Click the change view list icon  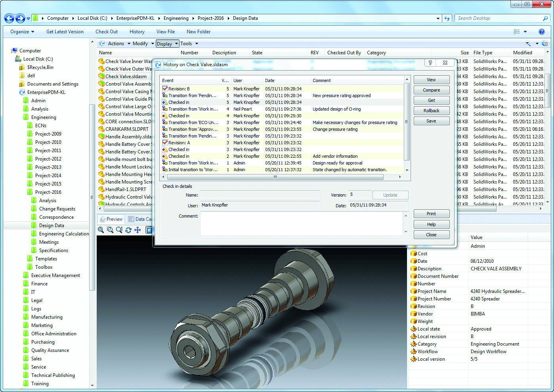[517, 32]
